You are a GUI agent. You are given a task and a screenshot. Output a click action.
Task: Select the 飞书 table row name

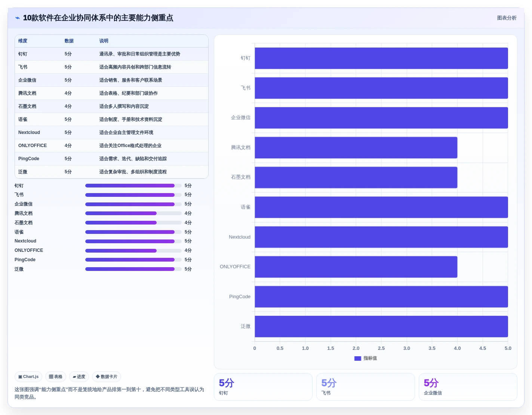tap(23, 67)
